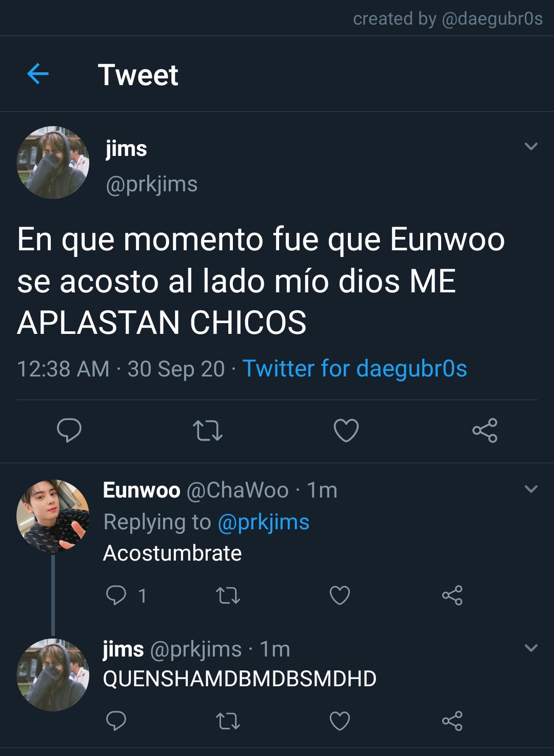This screenshot has width=554, height=756.
Task: Retweet the main jims tweet
Action: click(207, 430)
